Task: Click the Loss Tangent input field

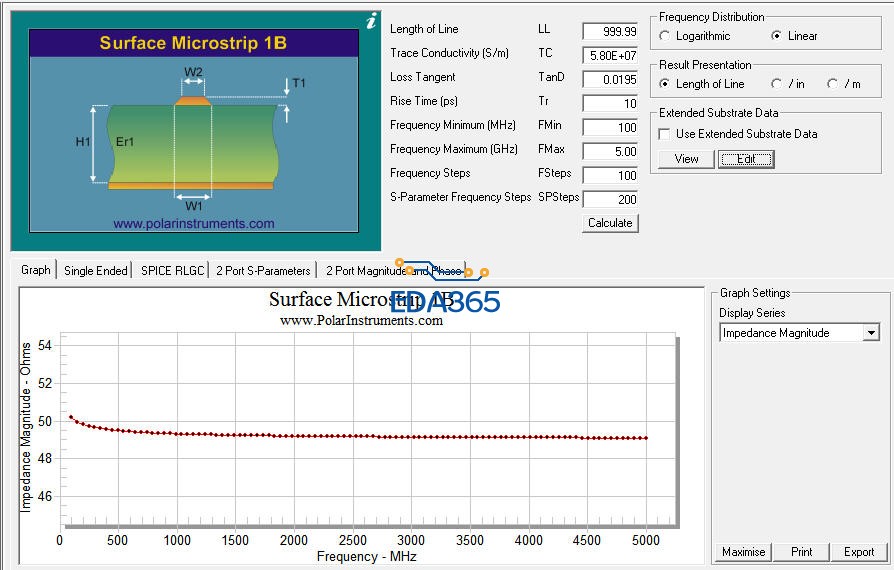Action: 610,79
